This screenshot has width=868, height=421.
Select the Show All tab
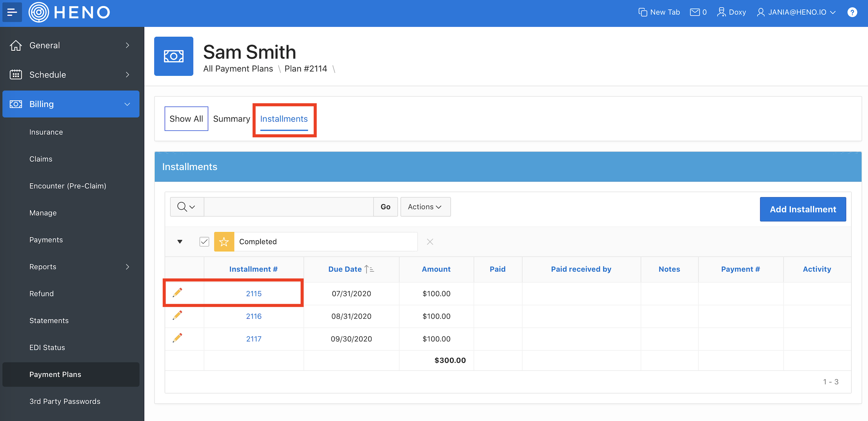click(186, 119)
